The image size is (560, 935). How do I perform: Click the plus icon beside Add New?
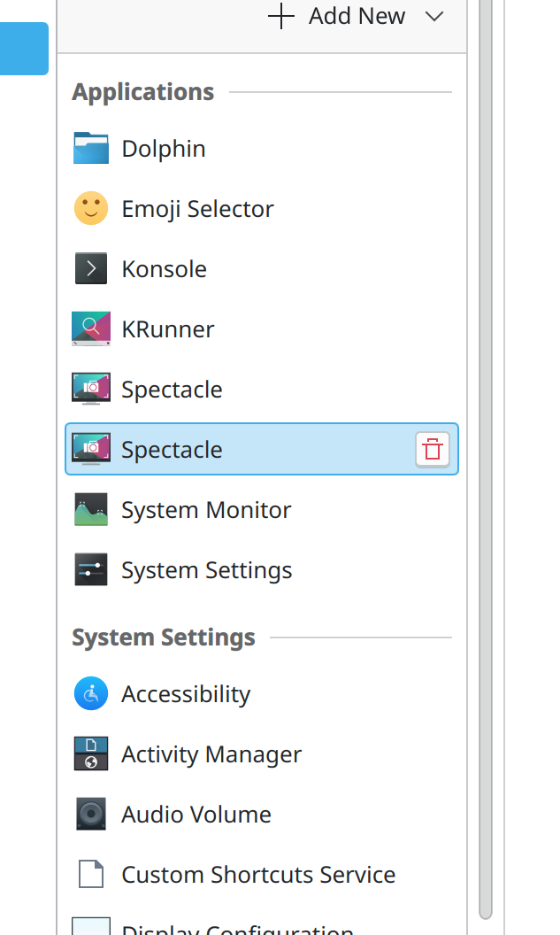(281, 16)
